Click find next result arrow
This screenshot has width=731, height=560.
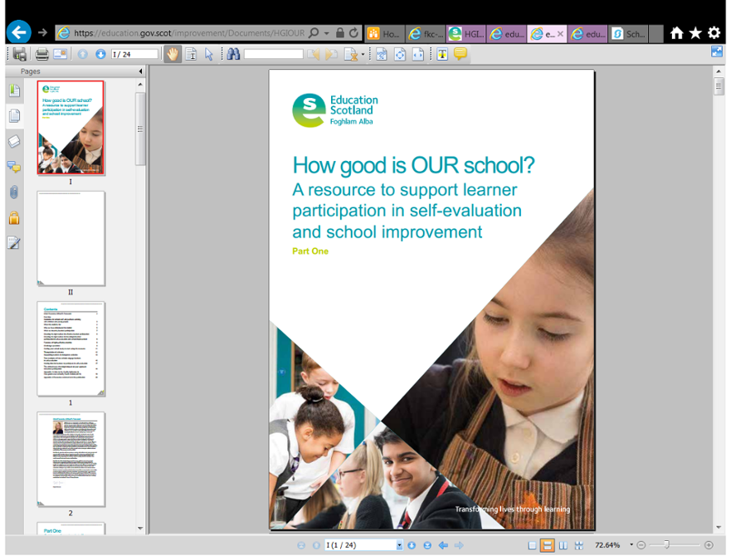(x=331, y=55)
